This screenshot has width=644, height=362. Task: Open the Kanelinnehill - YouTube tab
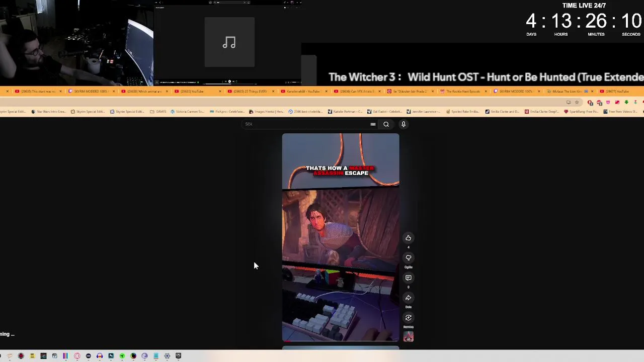pyautogui.click(x=303, y=92)
